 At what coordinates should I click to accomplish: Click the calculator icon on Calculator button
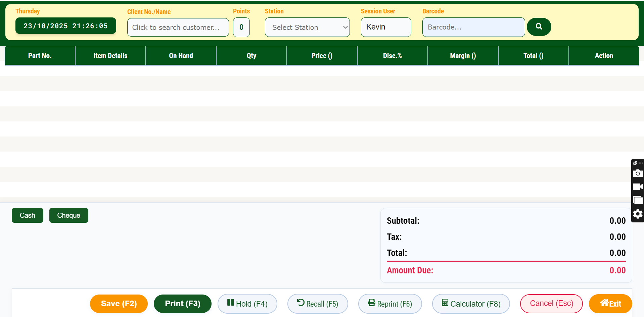pos(445,303)
